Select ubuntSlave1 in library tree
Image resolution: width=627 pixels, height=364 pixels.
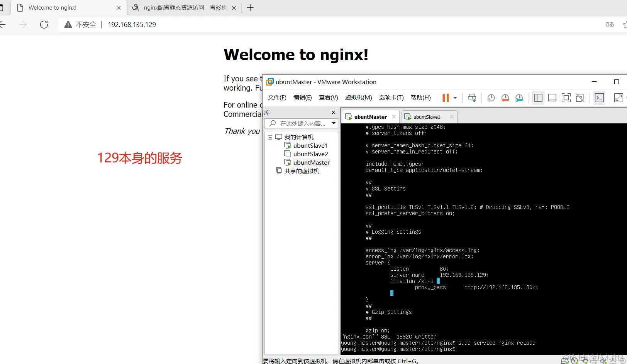(x=310, y=146)
